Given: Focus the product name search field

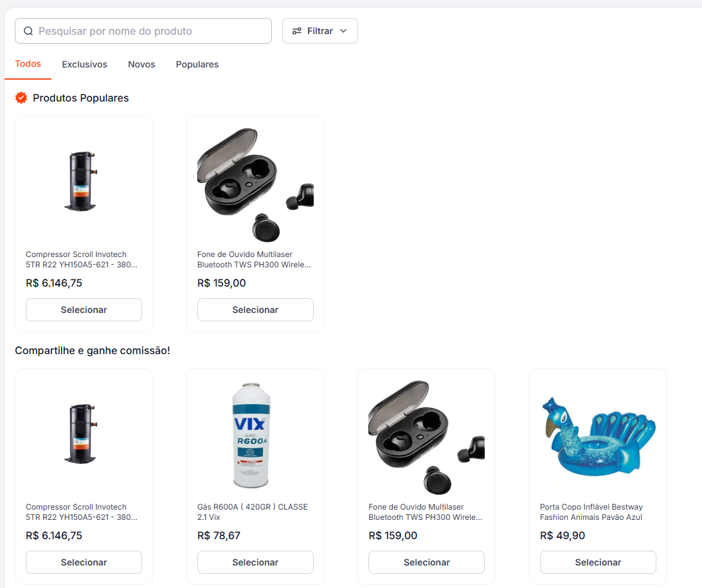Looking at the screenshot, I should click(143, 31).
